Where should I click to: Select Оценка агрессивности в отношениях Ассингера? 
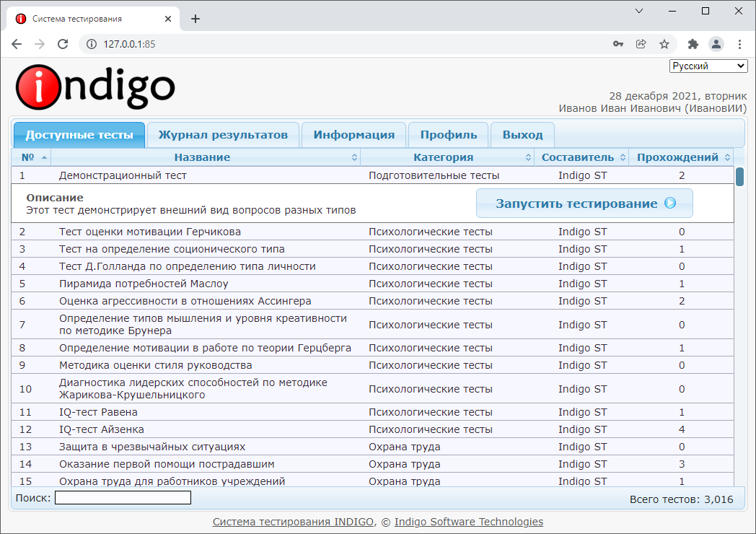click(372, 301)
